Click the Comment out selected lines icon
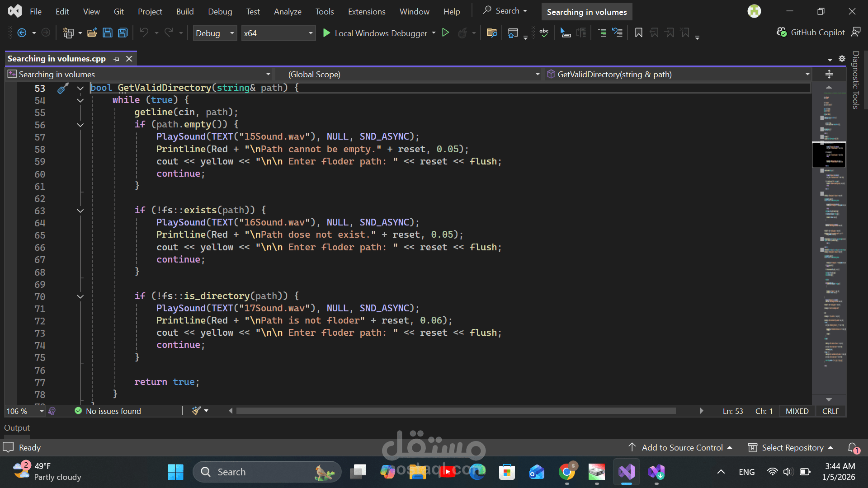868x488 pixels. tap(602, 33)
